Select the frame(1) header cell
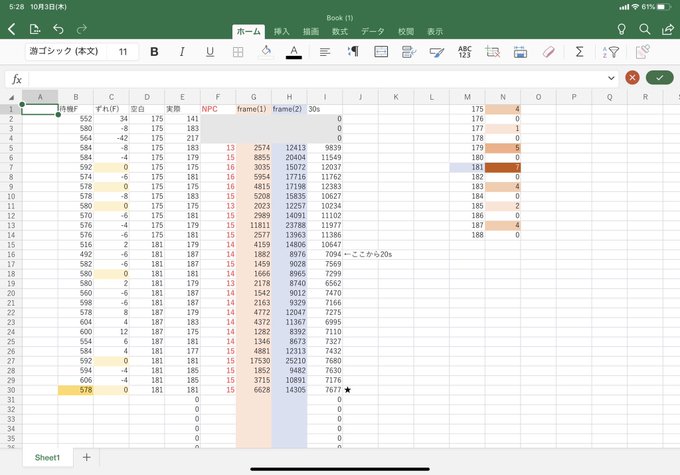Screen dimensions: 680x475 pyautogui.click(x=254, y=109)
